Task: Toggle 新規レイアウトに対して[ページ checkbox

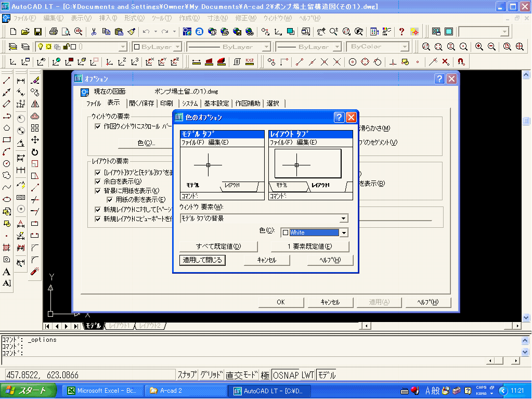Action: click(x=98, y=209)
